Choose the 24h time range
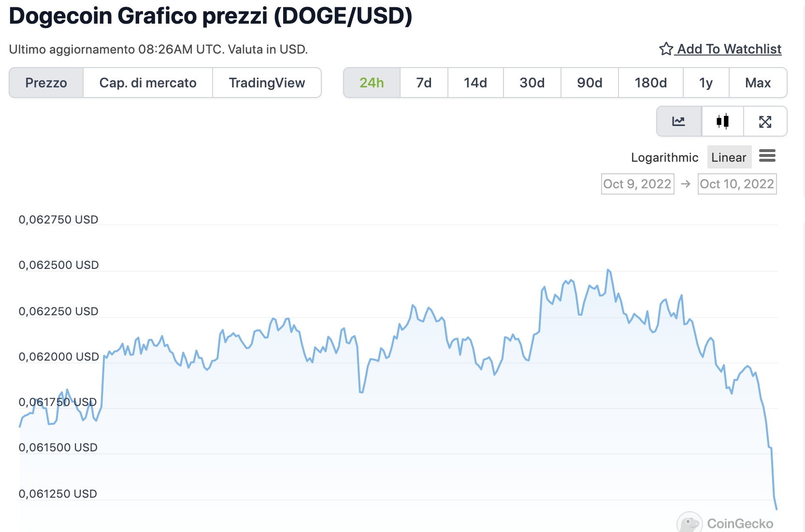This screenshot has width=805, height=532. [x=372, y=83]
